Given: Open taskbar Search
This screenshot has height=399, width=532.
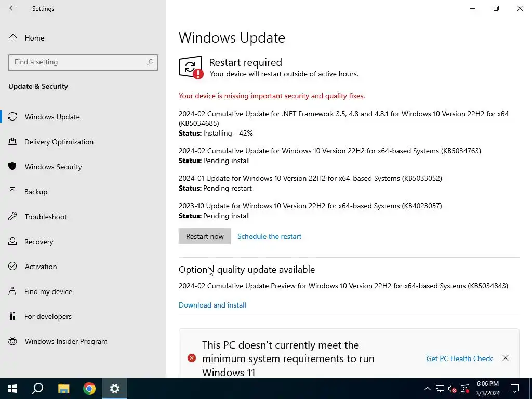Looking at the screenshot, I should [37, 389].
